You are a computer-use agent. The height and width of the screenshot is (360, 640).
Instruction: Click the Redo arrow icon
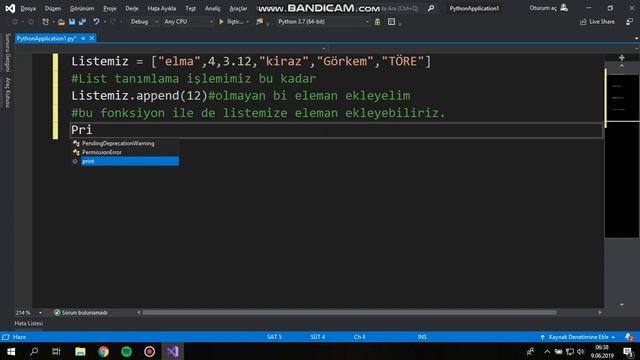click(113, 22)
